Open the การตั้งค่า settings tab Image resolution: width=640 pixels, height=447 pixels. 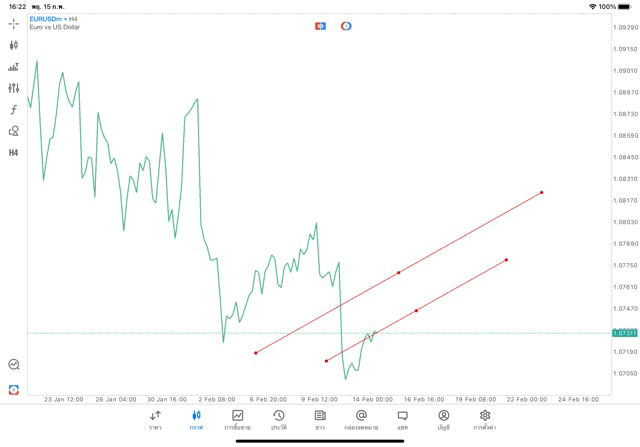[x=485, y=419]
